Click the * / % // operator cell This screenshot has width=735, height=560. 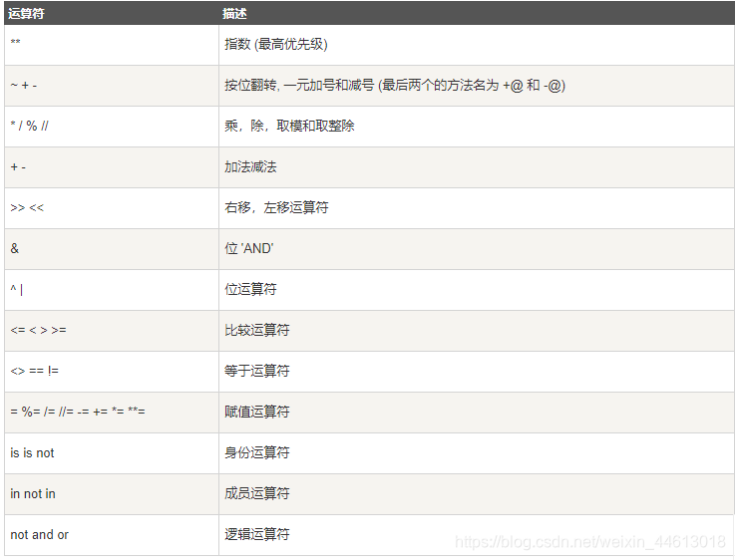click(x=111, y=127)
